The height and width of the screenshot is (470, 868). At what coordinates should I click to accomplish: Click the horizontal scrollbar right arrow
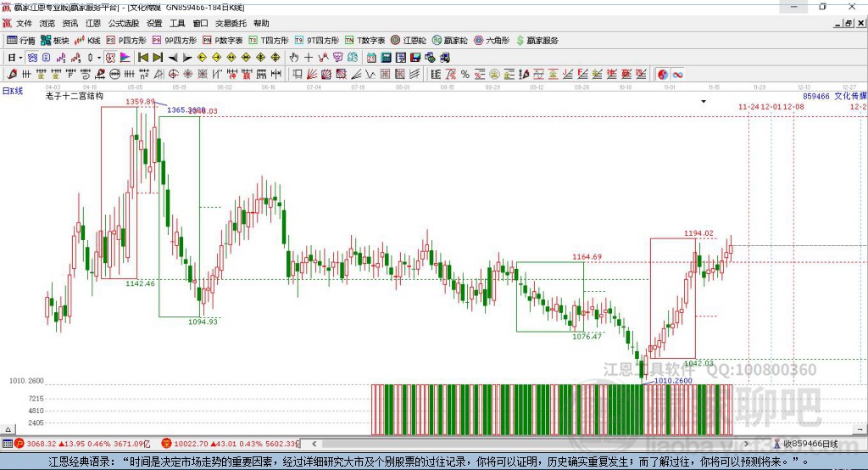(x=746, y=444)
